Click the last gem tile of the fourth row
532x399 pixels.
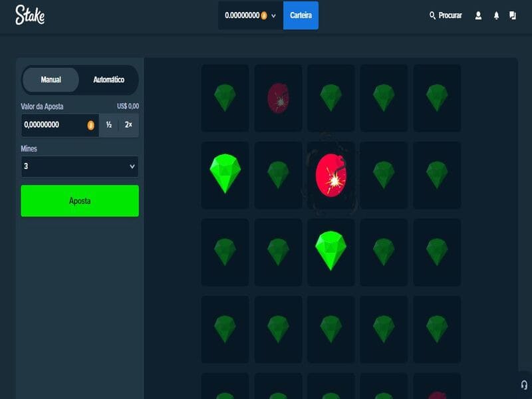pos(437,329)
